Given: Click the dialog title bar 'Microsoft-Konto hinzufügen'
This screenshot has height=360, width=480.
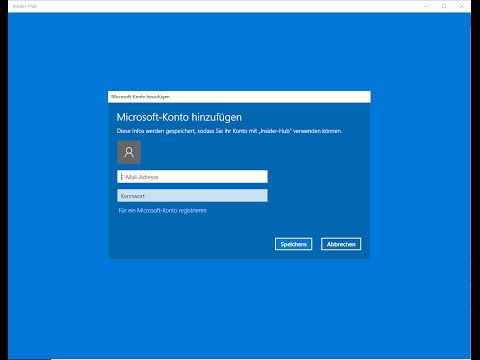Looking at the screenshot, I should pyautogui.click(x=239, y=97).
